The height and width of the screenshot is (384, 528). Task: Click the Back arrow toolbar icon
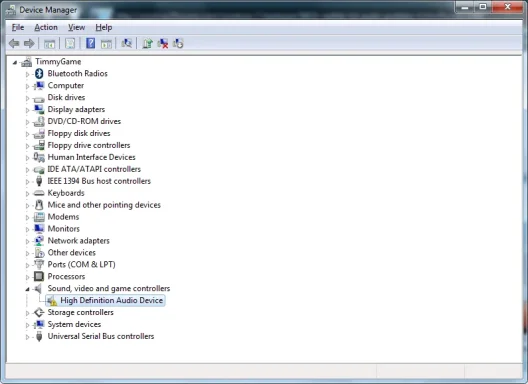click(14, 43)
